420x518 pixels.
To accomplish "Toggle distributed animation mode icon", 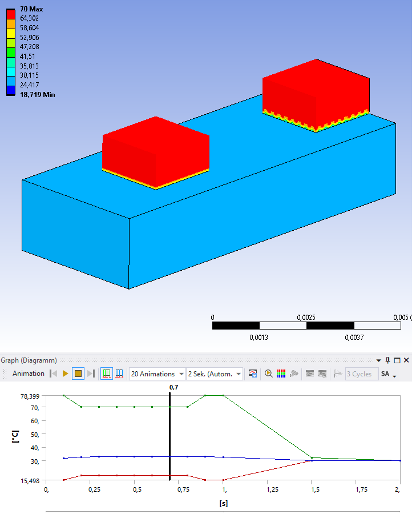I will pos(107,374).
